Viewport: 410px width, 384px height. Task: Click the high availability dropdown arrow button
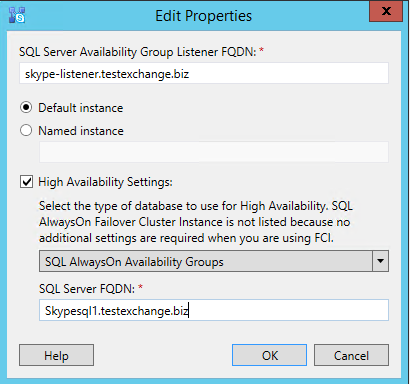(380, 261)
